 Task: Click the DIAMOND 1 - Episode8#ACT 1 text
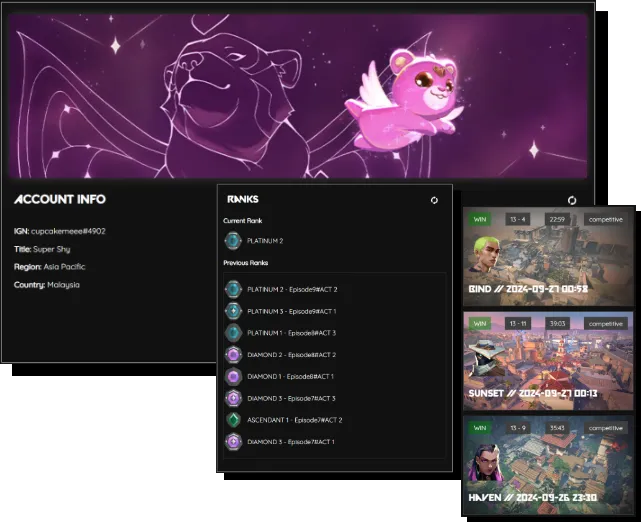(290, 376)
